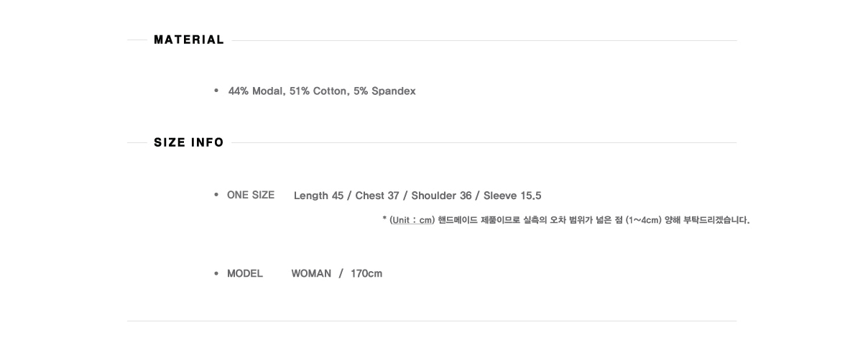868x348 pixels.
Task: Click the ONE SIZE label
Action: 251,195
